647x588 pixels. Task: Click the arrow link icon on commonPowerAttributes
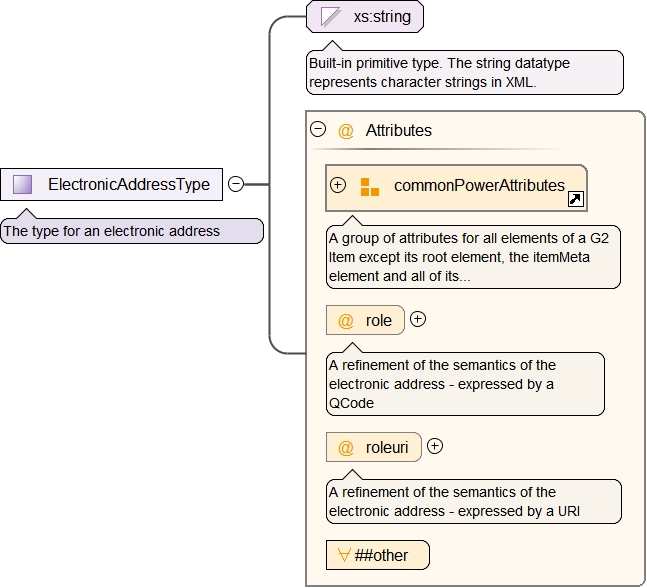coord(575,199)
